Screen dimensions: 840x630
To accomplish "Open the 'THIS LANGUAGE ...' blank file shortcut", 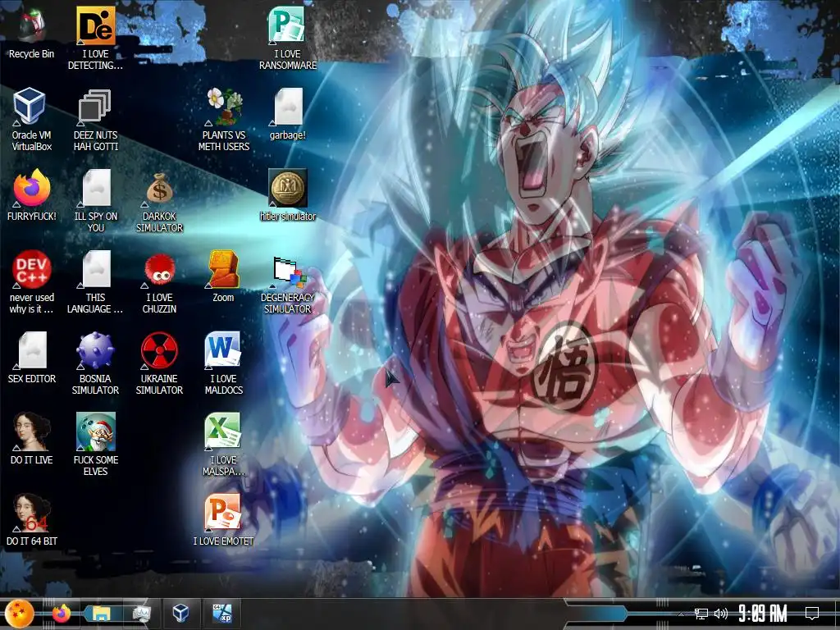I will (97, 269).
